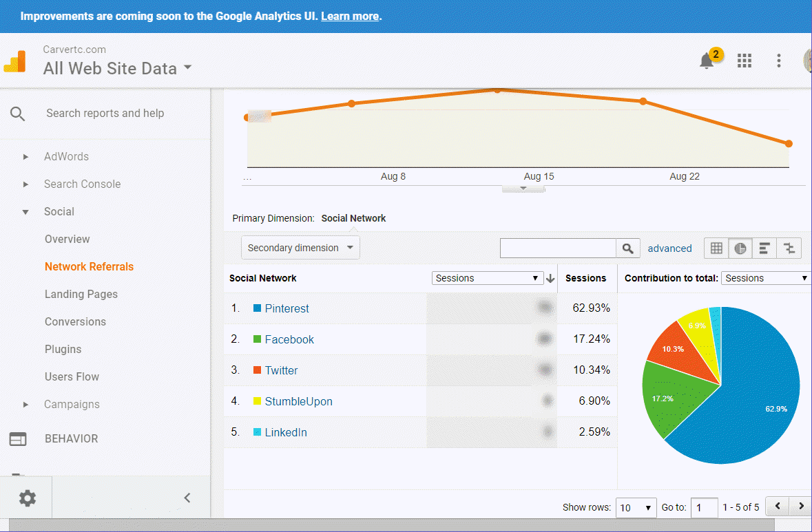
Task: Click the Facebook green color square
Action: pos(257,339)
